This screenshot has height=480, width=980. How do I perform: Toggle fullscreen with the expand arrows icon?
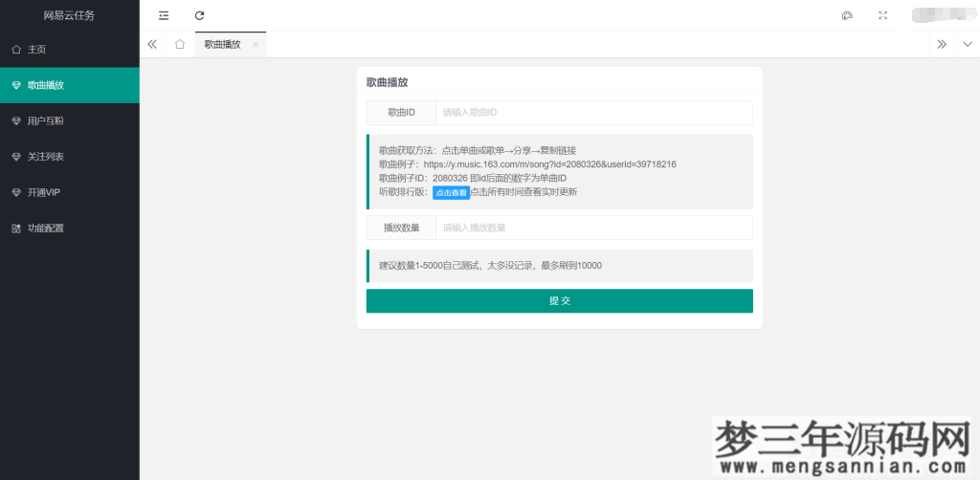pos(883,15)
